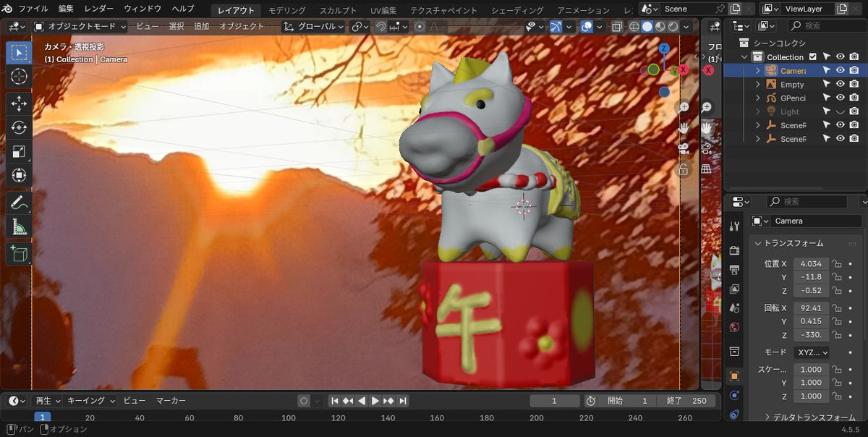The width and height of the screenshot is (868, 437).
Task: Select the Select Box tool
Action: [19, 52]
